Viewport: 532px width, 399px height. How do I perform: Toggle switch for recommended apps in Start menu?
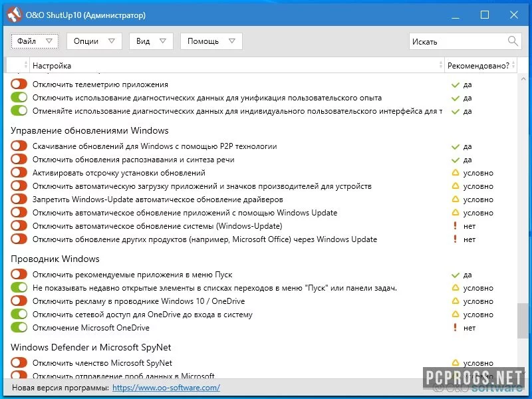click(19, 274)
